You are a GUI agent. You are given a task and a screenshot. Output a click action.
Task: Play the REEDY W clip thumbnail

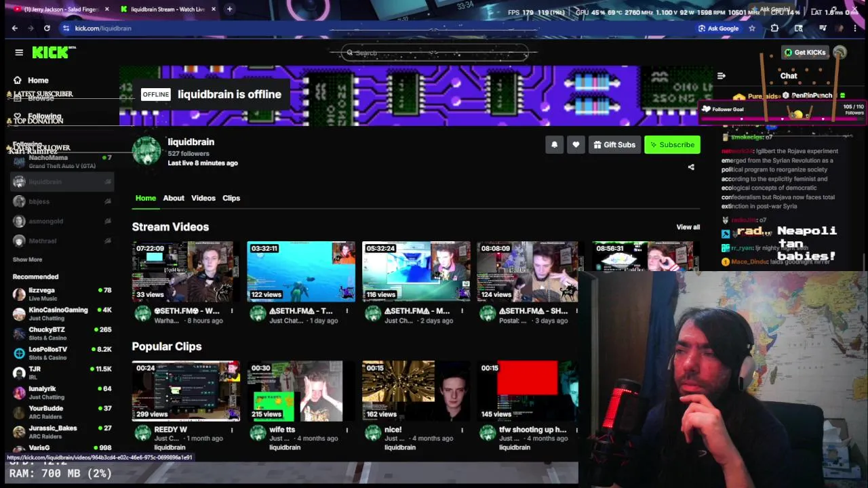[x=186, y=391]
